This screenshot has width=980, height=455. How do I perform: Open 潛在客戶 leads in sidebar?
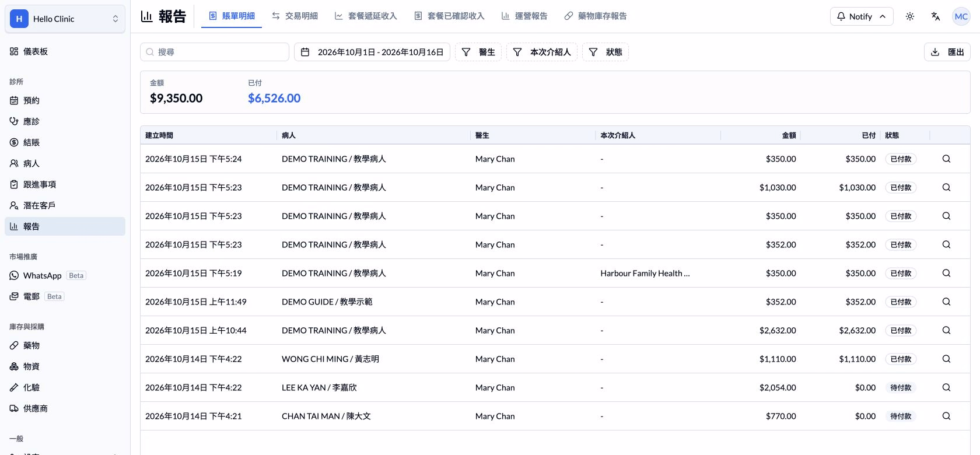(x=65, y=205)
